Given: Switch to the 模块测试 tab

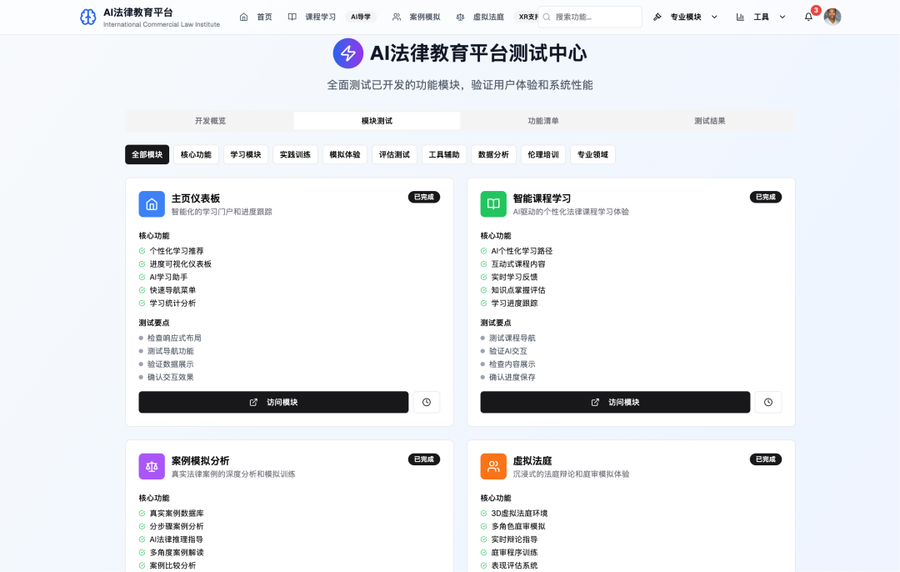Looking at the screenshot, I should 377,121.
